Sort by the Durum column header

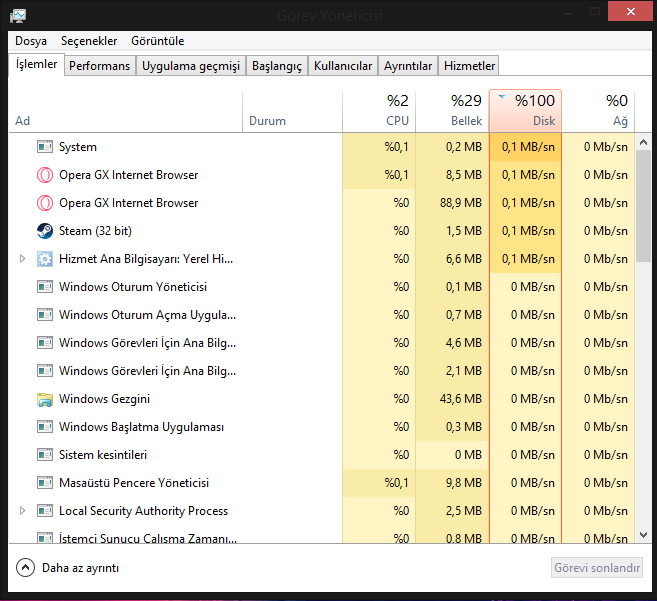pos(292,111)
